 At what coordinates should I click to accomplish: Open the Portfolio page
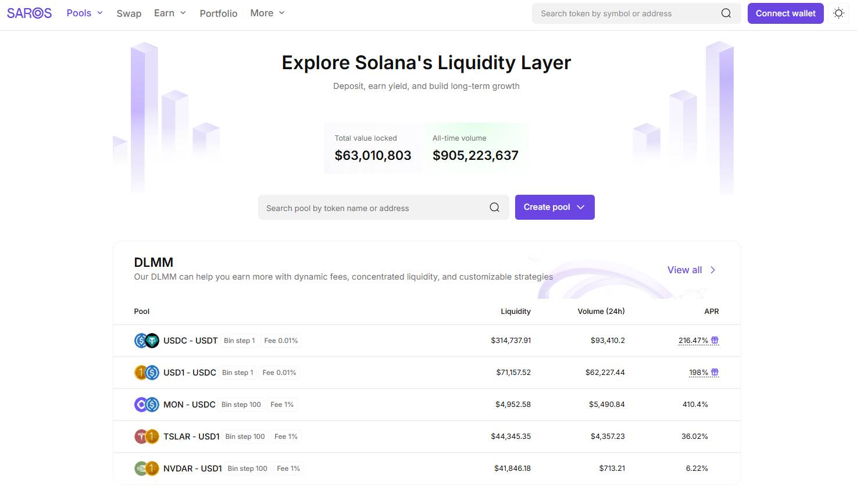(219, 13)
